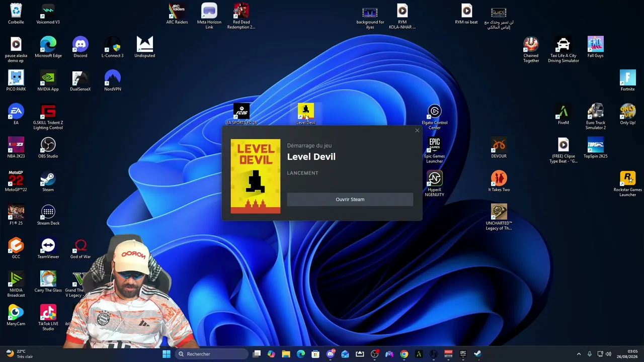
Task: Select the Euro Truck Simulator 2 icon
Action: coord(596,117)
